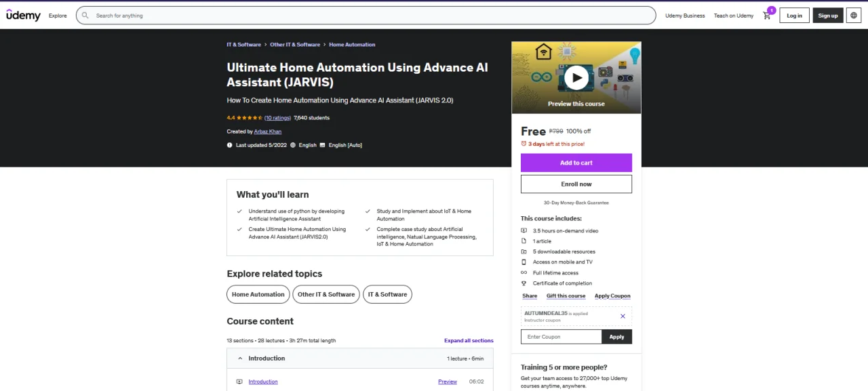Click the 3.5 hours on-demand video icon
This screenshot has height=391, width=868.
524,231
